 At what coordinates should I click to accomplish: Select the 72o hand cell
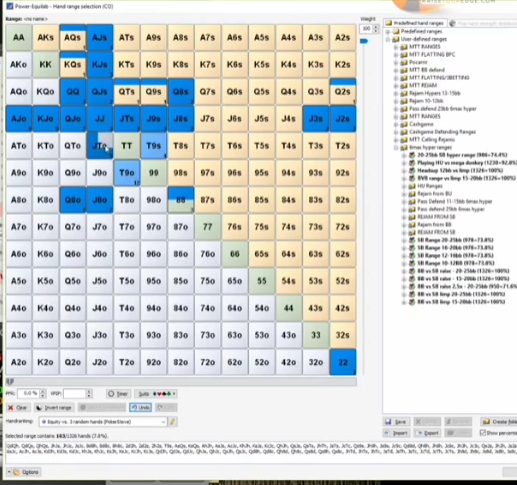tap(208, 362)
